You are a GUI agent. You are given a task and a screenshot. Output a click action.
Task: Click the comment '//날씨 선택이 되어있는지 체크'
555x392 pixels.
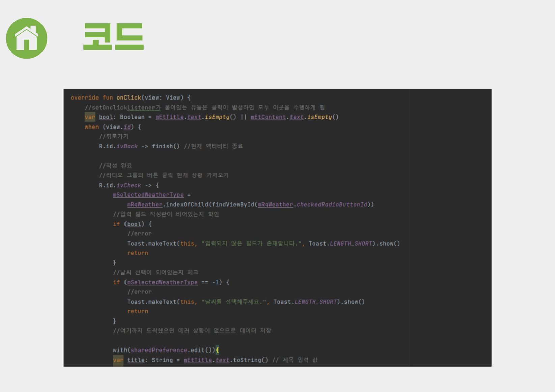(x=156, y=272)
